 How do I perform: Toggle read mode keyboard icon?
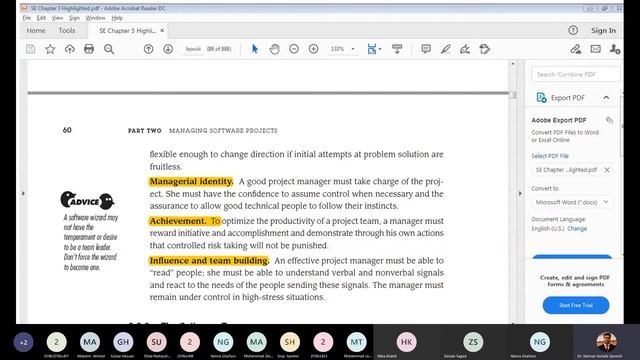pyautogui.click(x=397, y=49)
